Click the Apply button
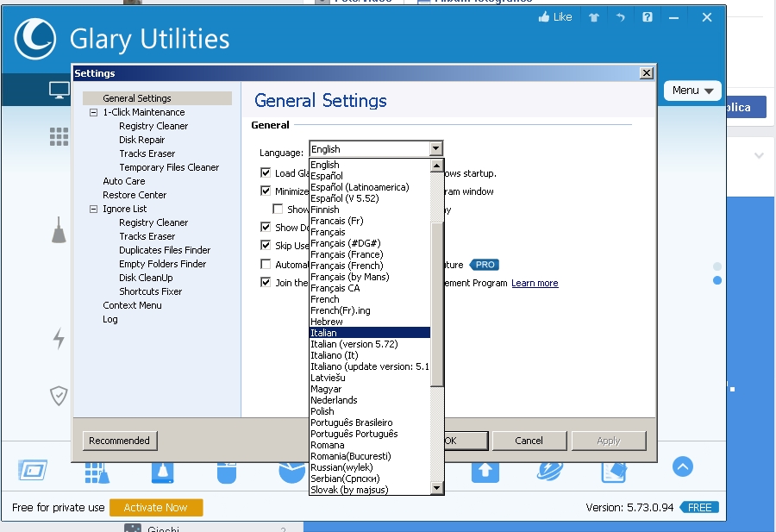776x532 pixels. [609, 441]
